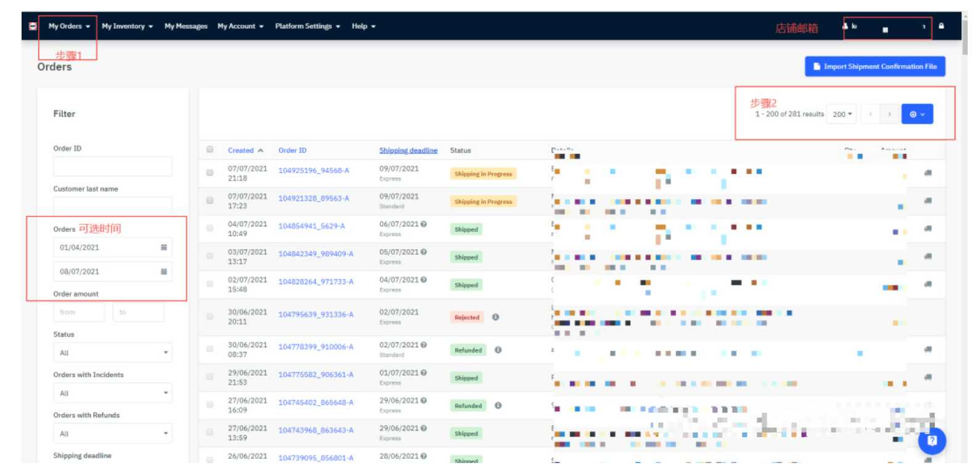Click sort arrow next to Created column
Screen dimensions: 980x476
(261, 150)
